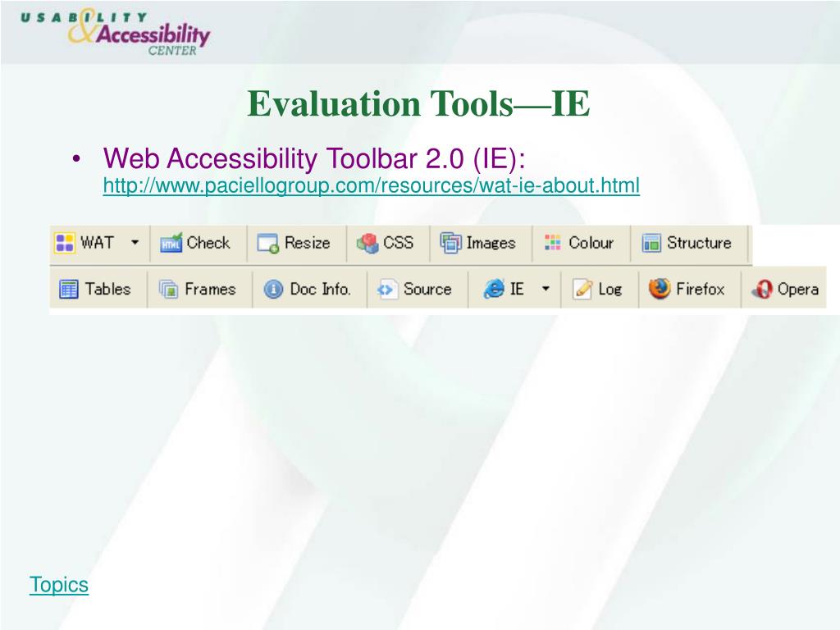This screenshot has height=630, width=840.
Task: Click the CSS cubes icon
Action: (368, 243)
